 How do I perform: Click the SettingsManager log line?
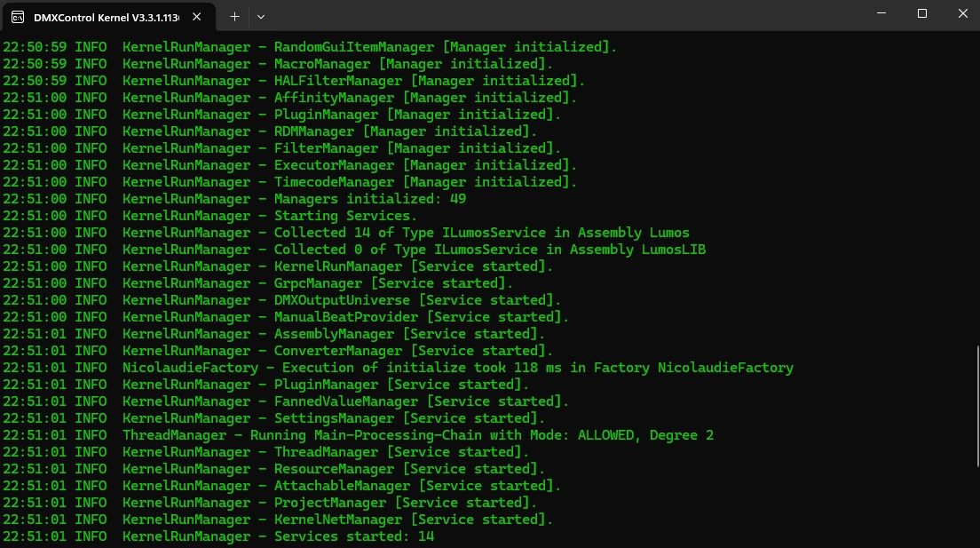click(x=273, y=418)
